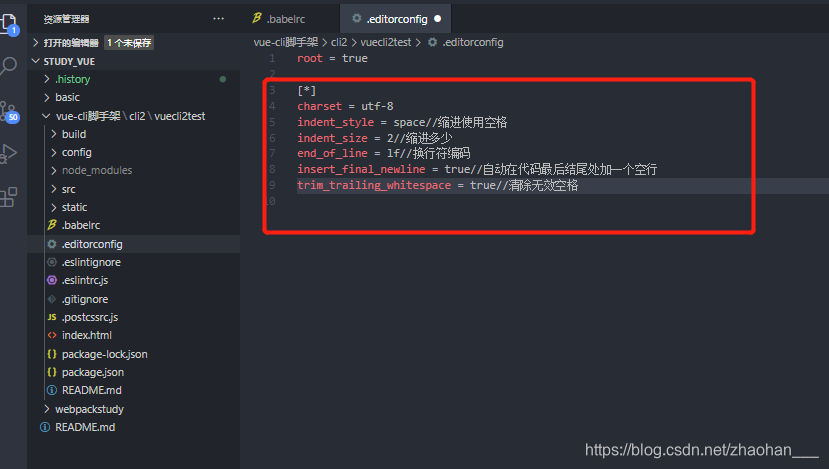Click breadcrumb .editorconfig

coord(473,42)
